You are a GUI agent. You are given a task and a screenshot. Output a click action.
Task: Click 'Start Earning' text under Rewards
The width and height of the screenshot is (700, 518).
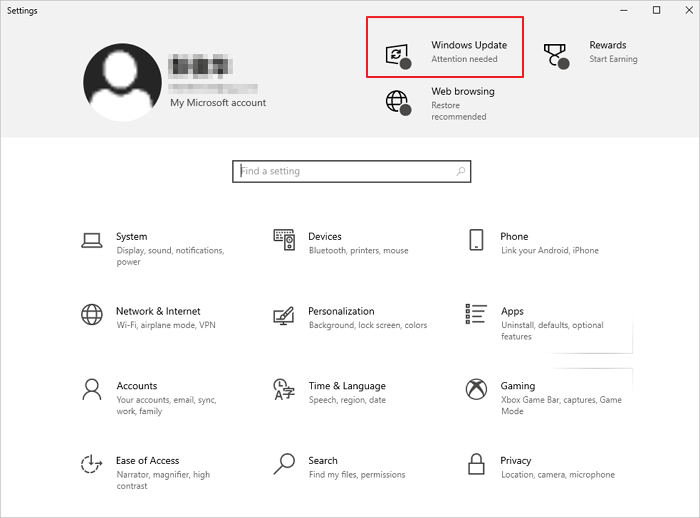(613, 59)
